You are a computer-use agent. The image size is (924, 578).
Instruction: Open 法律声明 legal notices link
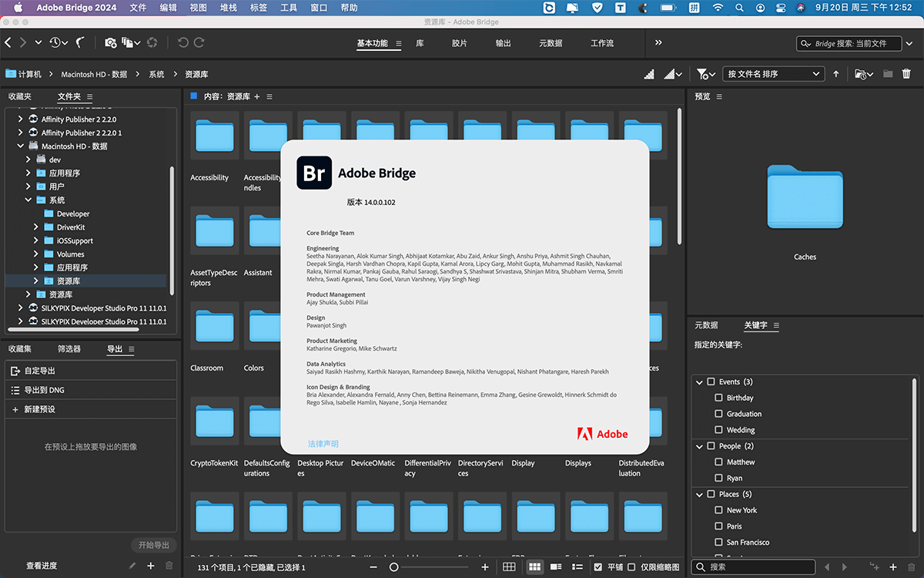tap(323, 444)
